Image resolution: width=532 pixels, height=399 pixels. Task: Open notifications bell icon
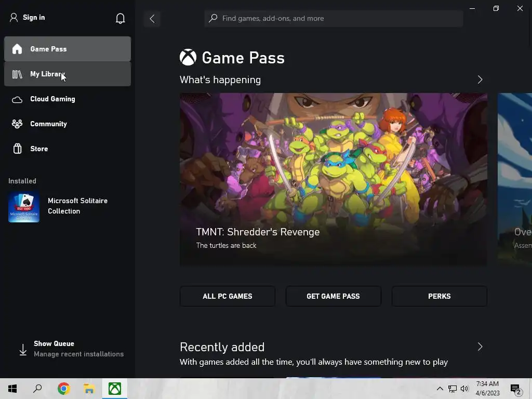[120, 18]
